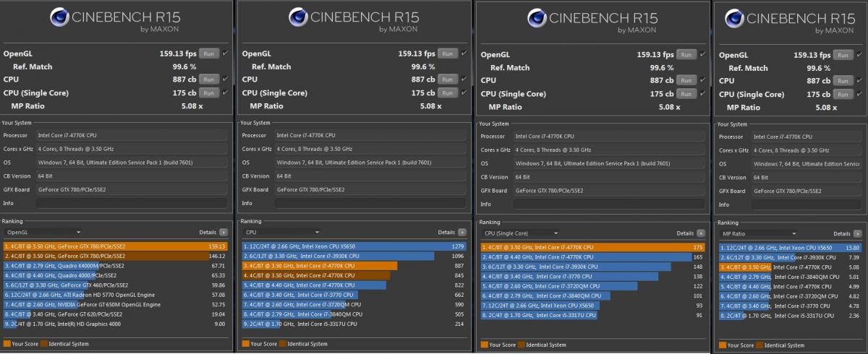Select the i5-3317U row with MP ratio 2.36
The height and width of the screenshot is (354, 868).
[791, 316]
